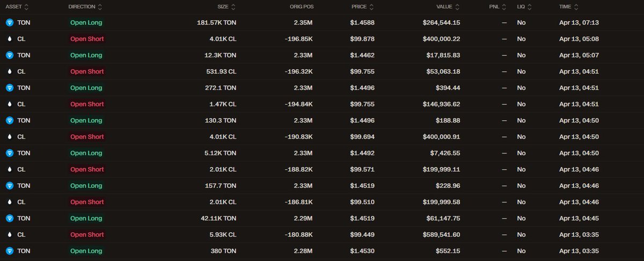Click the CL droplet icon in the $53,063.18 row
Viewport: 644px width, 261px height.
click(x=9, y=71)
